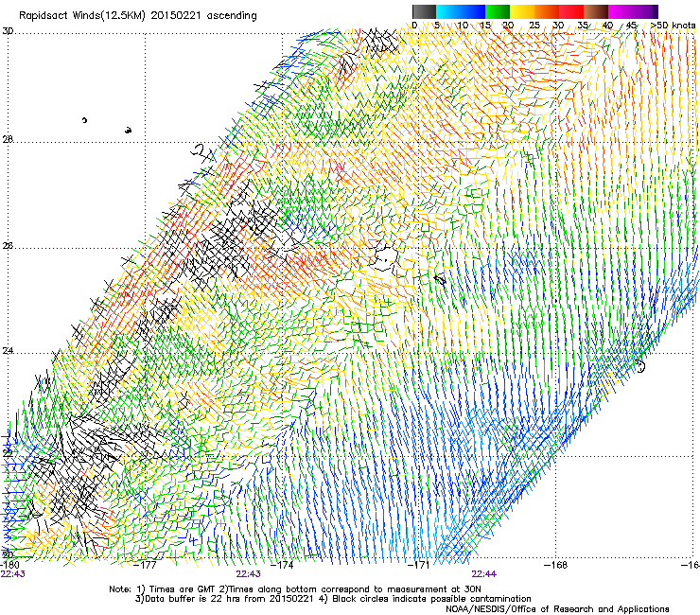Viewport: 700px width, 615px height.
Task: Click the gray 0-5 knots legend swatch
Action: (424, 11)
